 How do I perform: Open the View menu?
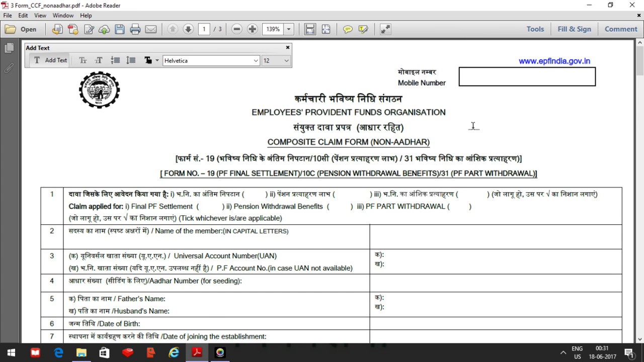pyautogui.click(x=40, y=16)
